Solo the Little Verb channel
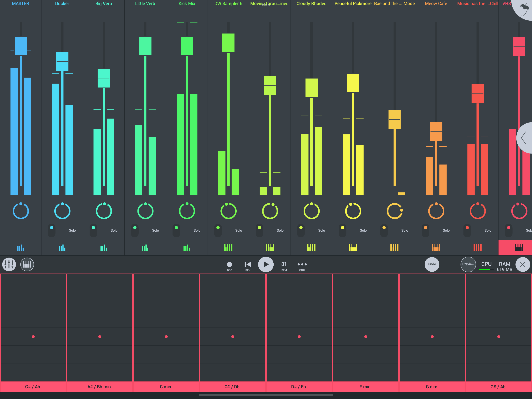Image resolution: width=532 pixels, height=399 pixels. [x=155, y=230]
